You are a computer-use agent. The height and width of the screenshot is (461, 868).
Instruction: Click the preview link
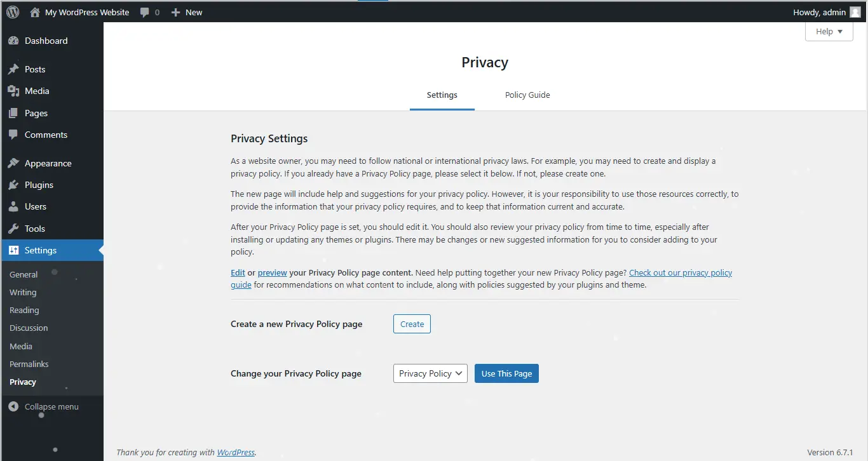pos(273,272)
